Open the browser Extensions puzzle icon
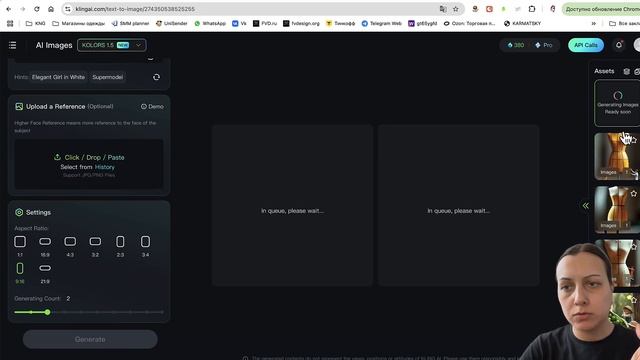 (x=532, y=9)
